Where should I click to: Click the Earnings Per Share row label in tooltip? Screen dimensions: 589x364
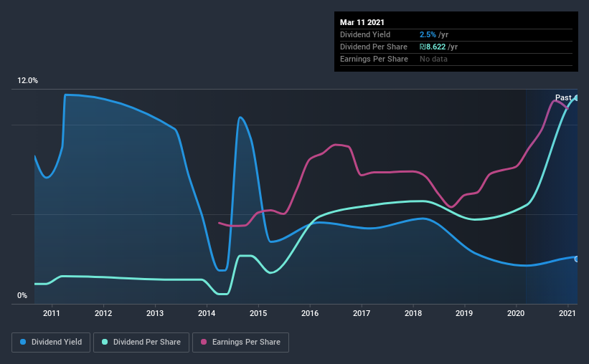click(x=374, y=59)
